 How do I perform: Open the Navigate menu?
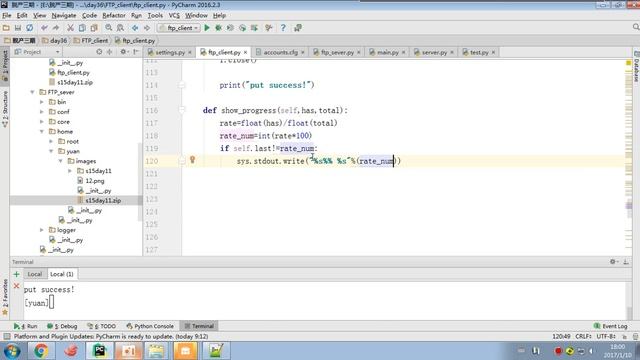(64, 16)
